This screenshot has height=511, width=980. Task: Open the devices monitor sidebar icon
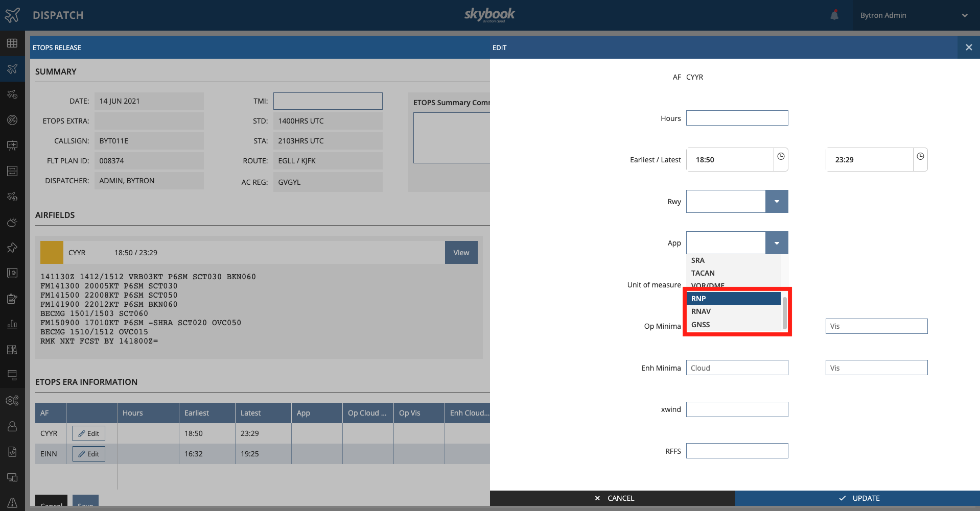click(12, 477)
